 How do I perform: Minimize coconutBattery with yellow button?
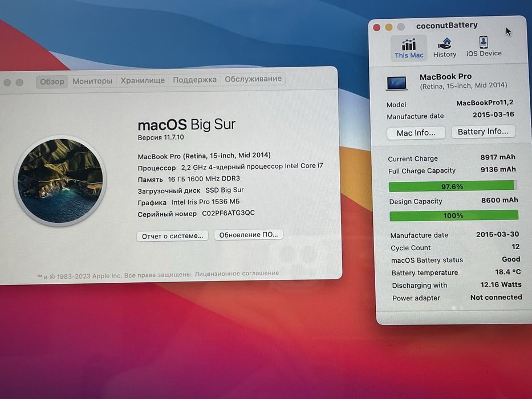click(x=389, y=27)
